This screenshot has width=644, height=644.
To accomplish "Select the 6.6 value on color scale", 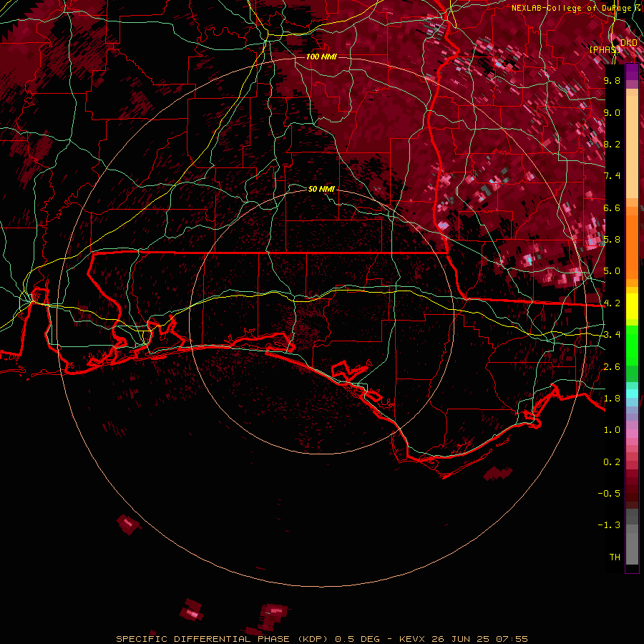I will 612,208.
